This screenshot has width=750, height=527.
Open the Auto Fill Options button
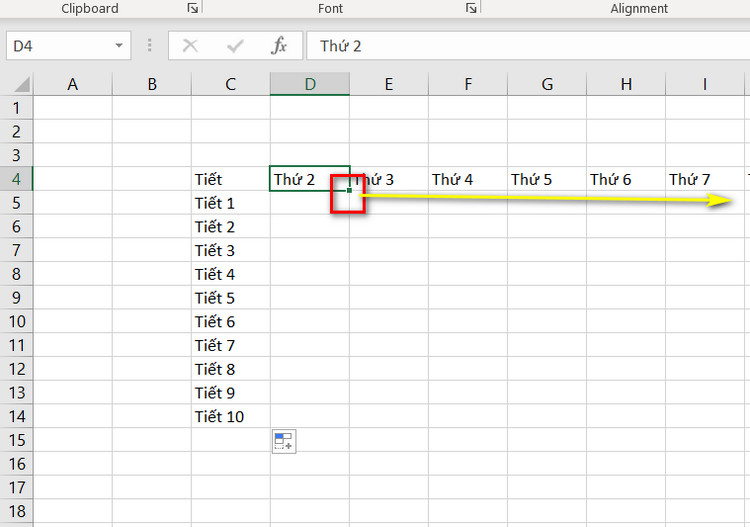pos(284,441)
